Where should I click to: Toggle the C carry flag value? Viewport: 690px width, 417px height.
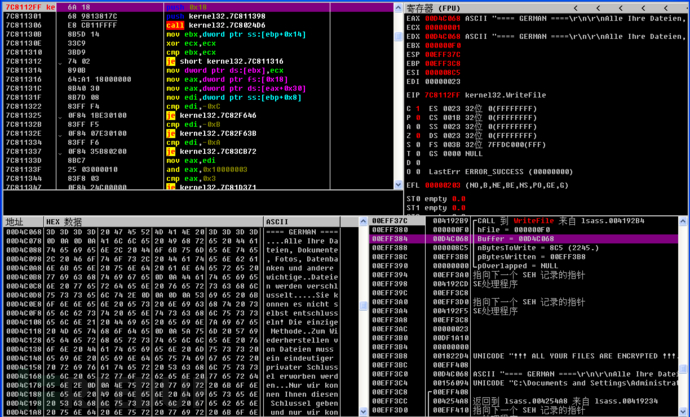tap(418, 109)
